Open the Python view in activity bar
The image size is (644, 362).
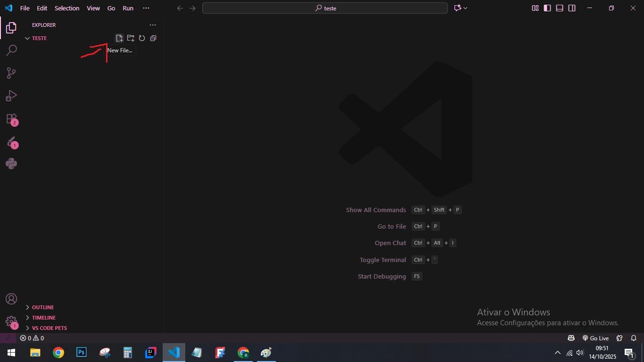(11, 164)
